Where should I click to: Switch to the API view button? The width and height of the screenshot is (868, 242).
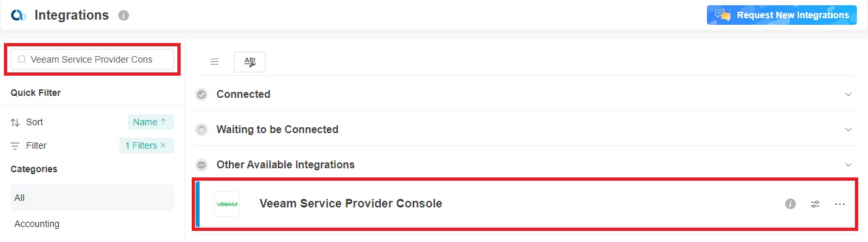(x=250, y=62)
